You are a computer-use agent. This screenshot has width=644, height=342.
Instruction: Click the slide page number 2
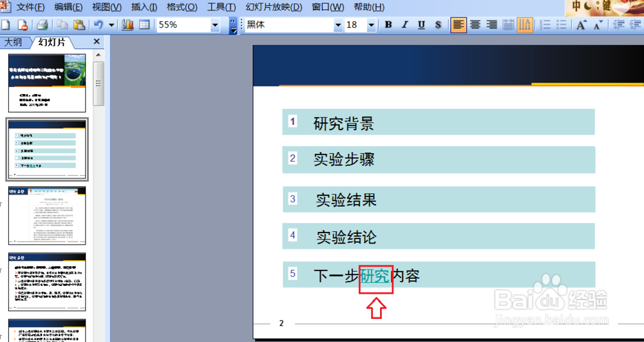point(281,323)
